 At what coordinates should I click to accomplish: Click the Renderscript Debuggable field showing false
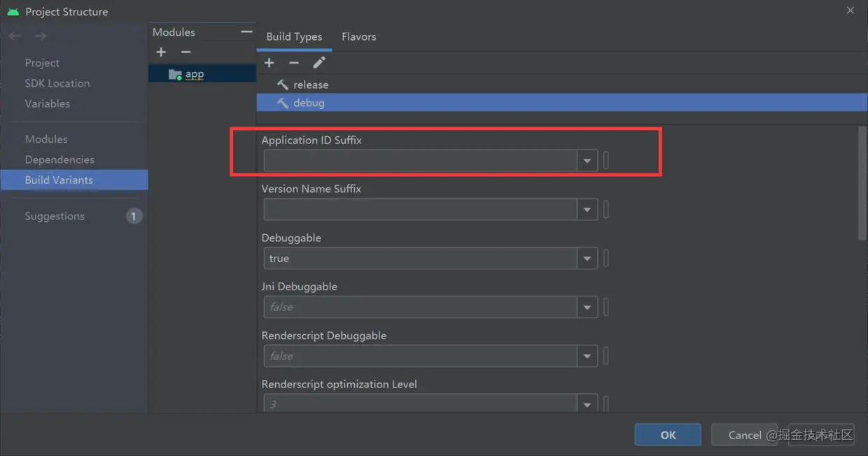(x=420, y=356)
